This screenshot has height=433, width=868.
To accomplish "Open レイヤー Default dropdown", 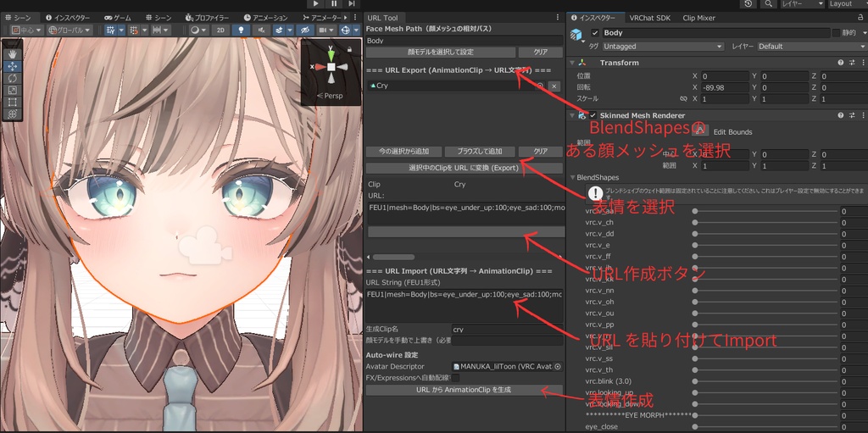I will coord(812,47).
